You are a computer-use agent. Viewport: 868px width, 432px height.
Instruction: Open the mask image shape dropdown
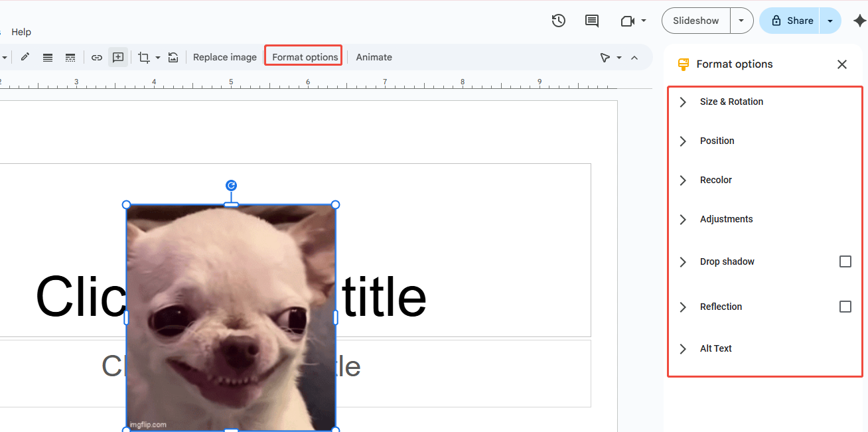coord(159,57)
